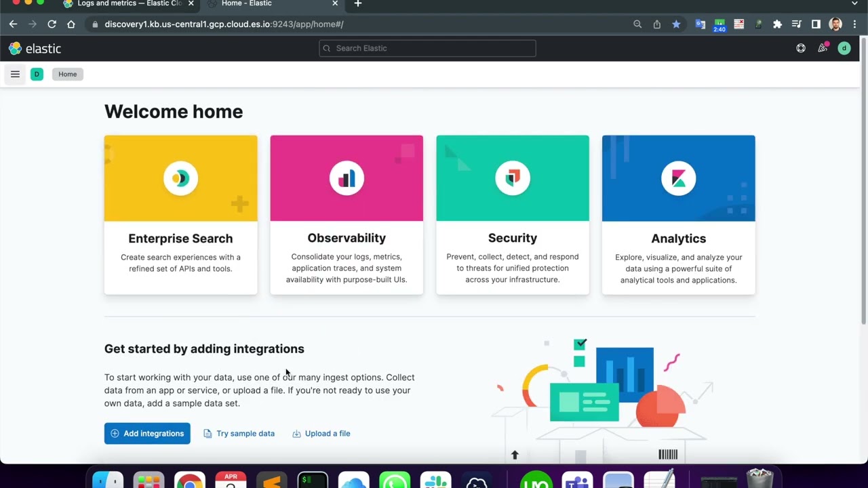This screenshot has width=868, height=488.
Task: Click the zoom magnifier icon in address bar
Action: coord(637,24)
